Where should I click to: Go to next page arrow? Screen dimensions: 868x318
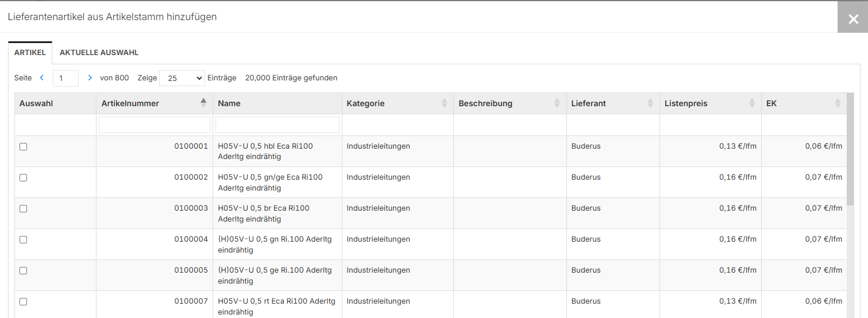[90, 77]
